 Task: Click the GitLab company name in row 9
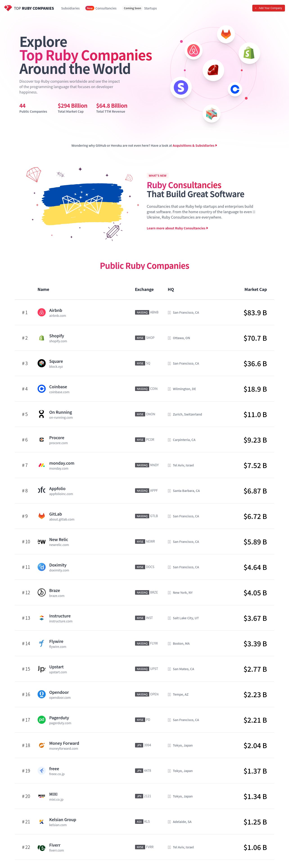[x=56, y=514]
